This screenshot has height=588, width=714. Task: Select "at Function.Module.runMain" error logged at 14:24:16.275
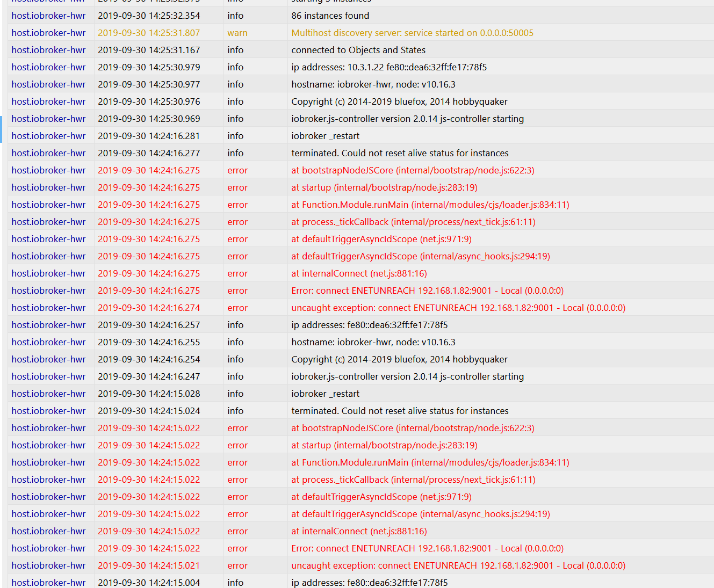point(430,205)
